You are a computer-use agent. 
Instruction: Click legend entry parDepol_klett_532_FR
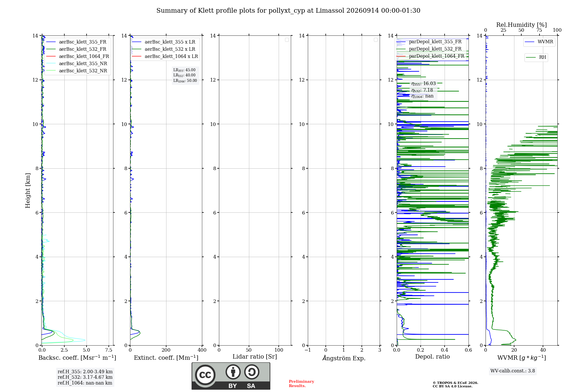click(429, 49)
